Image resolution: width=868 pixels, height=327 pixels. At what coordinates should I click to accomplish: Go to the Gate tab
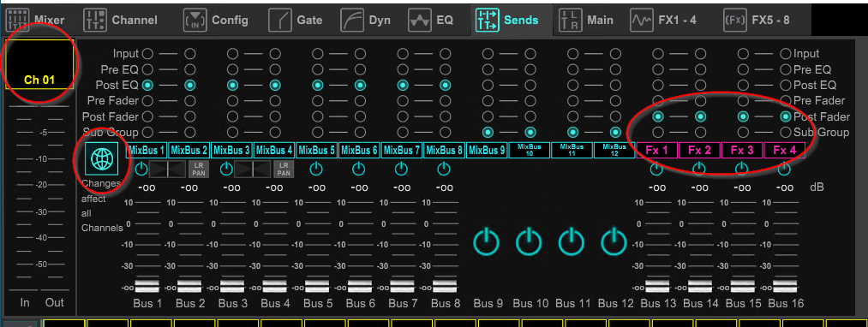point(296,21)
